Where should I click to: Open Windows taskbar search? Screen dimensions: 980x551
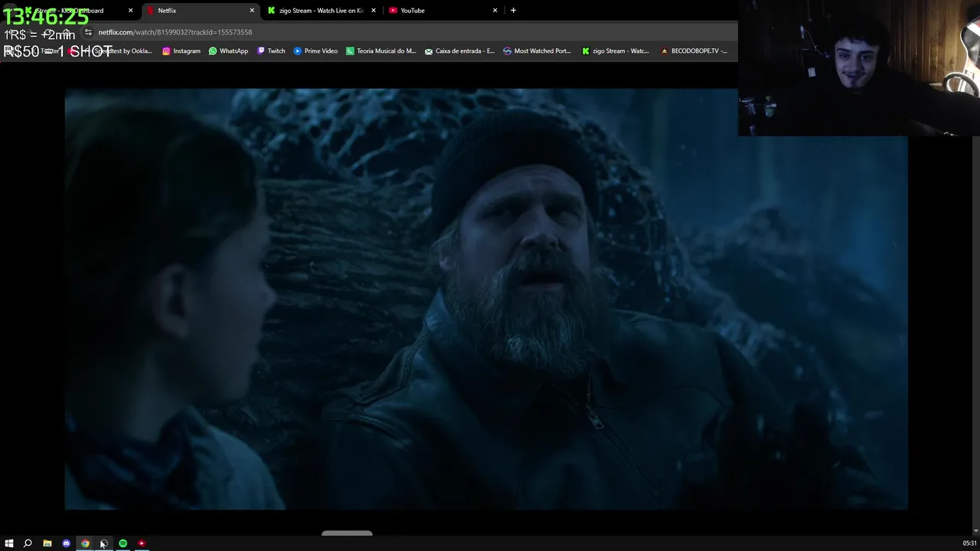coord(28,543)
